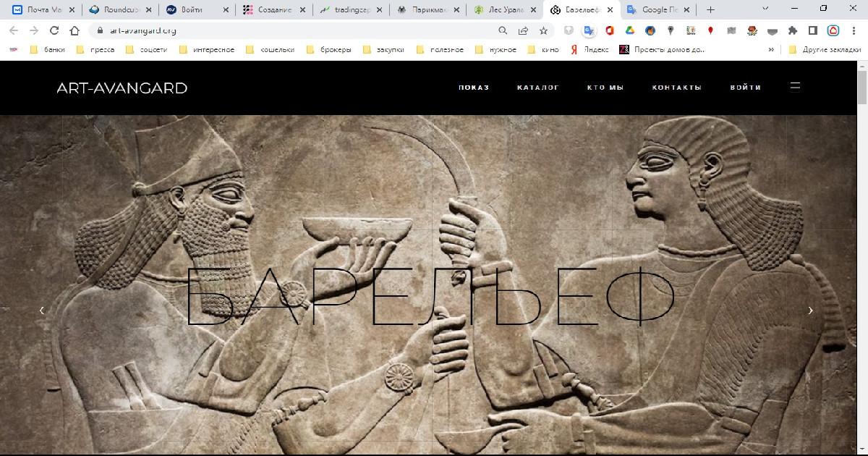Screen dimensions: 868x456
Task: Open Google Translate extension icon
Action: [x=590, y=30]
